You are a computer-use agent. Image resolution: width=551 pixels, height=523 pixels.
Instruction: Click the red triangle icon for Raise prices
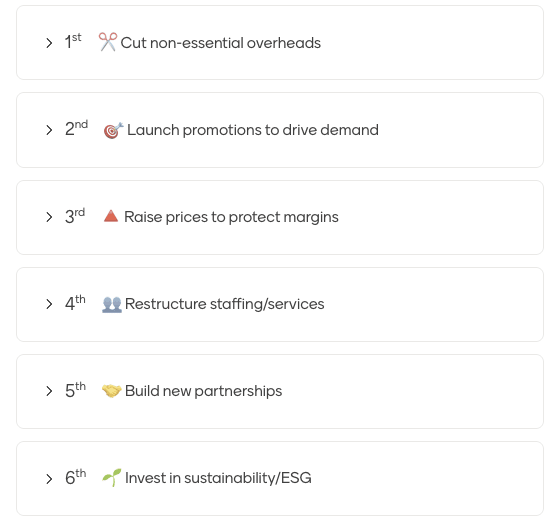(x=111, y=216)
